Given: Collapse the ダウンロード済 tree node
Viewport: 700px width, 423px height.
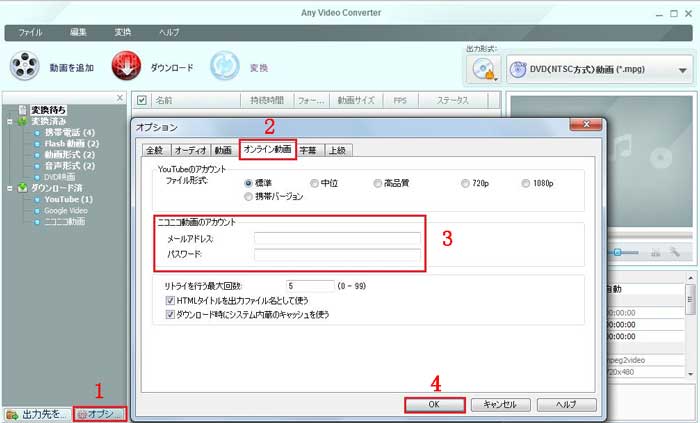Looking at the screenshot, I should [10, 188].
